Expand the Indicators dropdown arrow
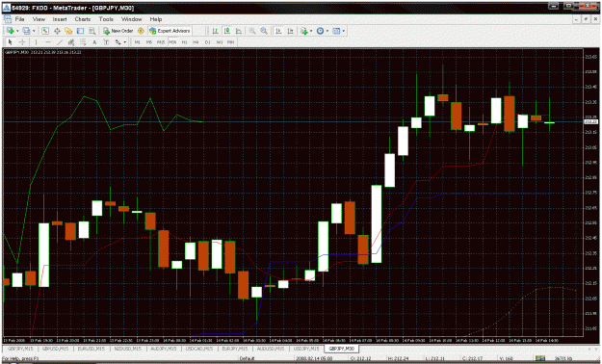The height and width of the screenshot is (364, 602). (311, 31)
